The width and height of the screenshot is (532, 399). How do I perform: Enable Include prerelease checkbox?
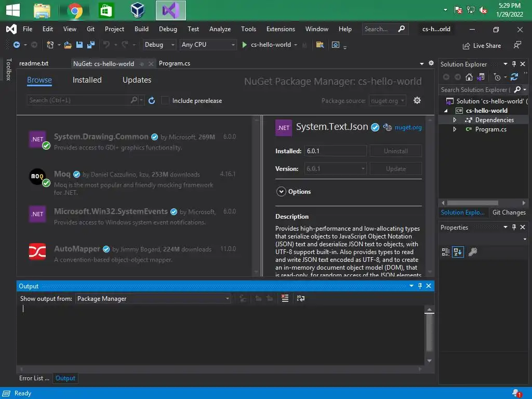click(165, 100)
